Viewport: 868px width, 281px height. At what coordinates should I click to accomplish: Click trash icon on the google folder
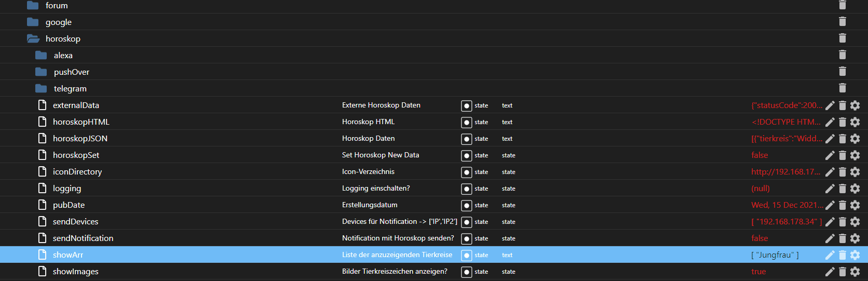[843, 21]
